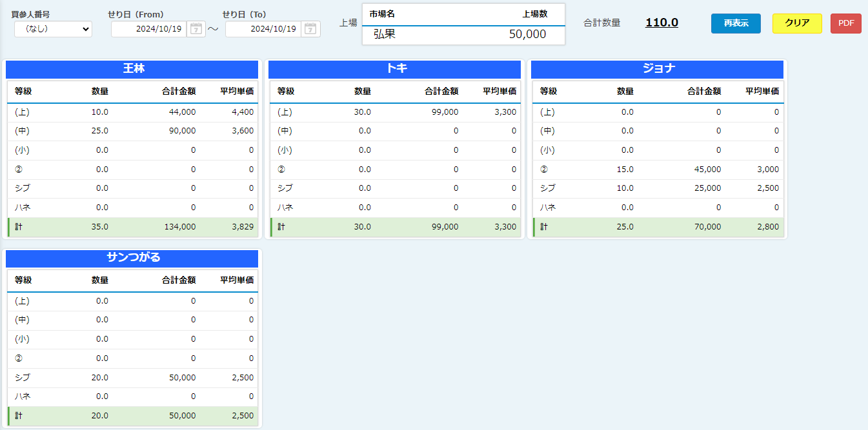Click the ② grade label in ジョナ

coord(544,170)
